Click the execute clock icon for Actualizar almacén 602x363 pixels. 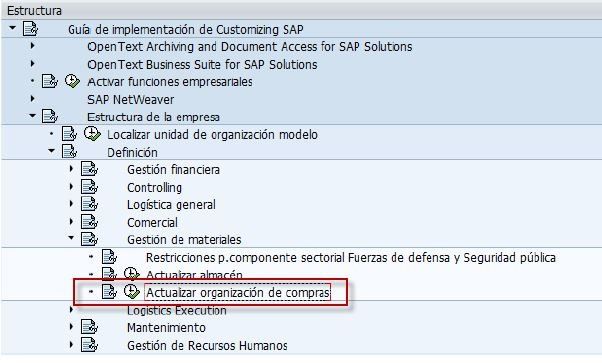tap(132, 274)
